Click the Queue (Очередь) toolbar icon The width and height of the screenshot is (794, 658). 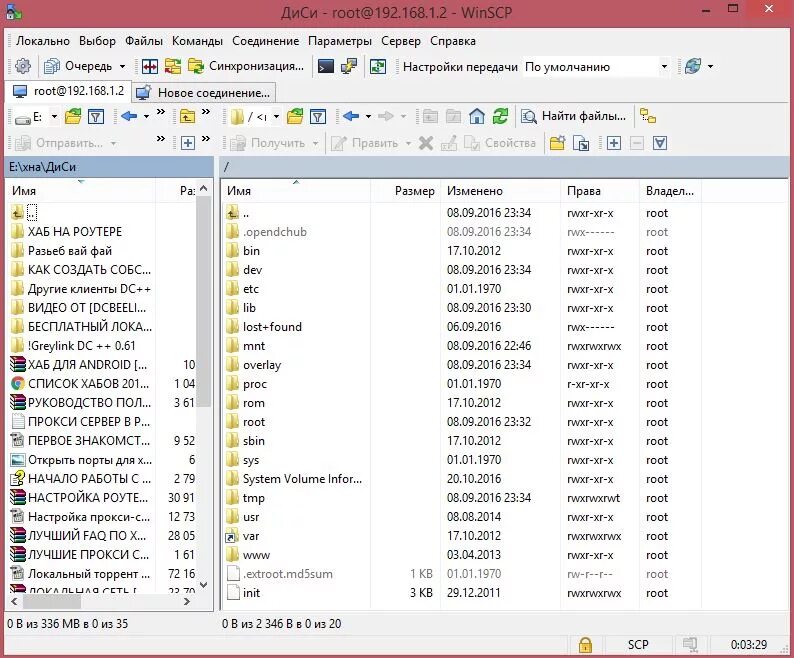pos(52,66)
